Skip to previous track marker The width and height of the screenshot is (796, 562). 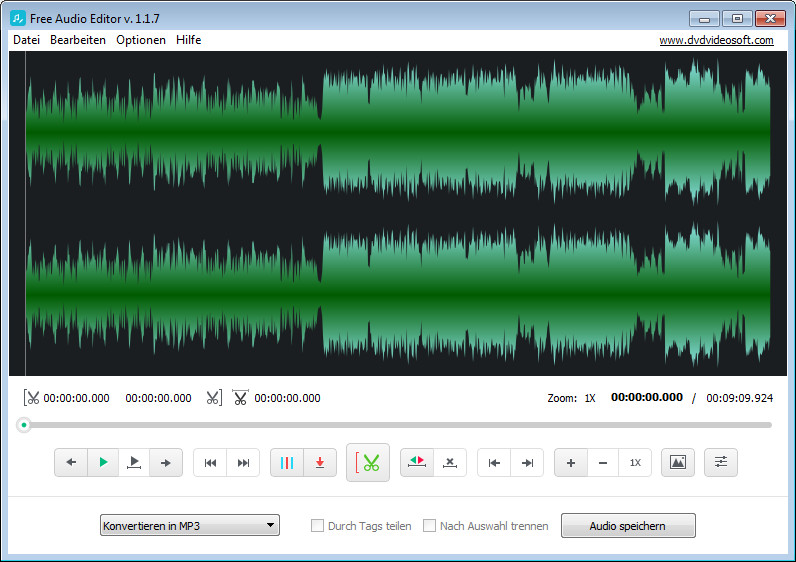210,463
